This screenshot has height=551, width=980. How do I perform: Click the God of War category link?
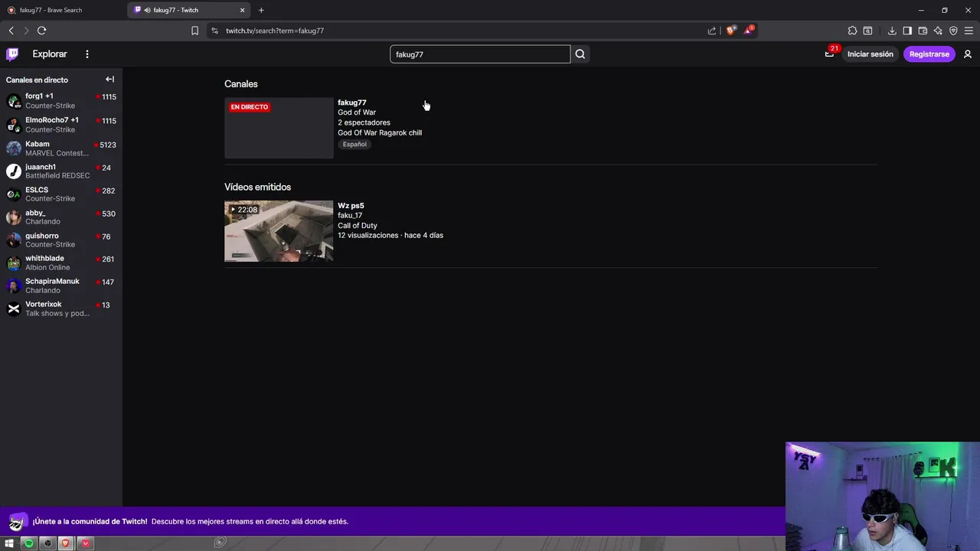coord(357,112)
